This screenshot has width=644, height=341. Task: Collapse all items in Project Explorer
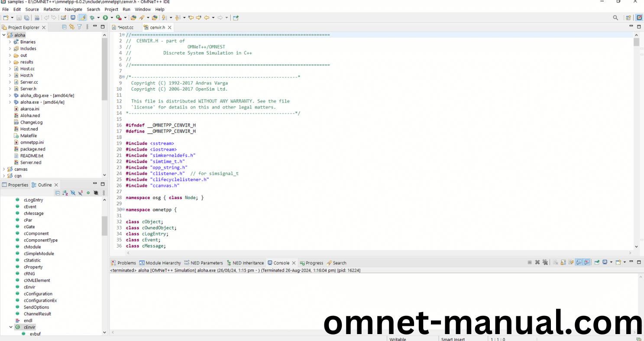65,27
